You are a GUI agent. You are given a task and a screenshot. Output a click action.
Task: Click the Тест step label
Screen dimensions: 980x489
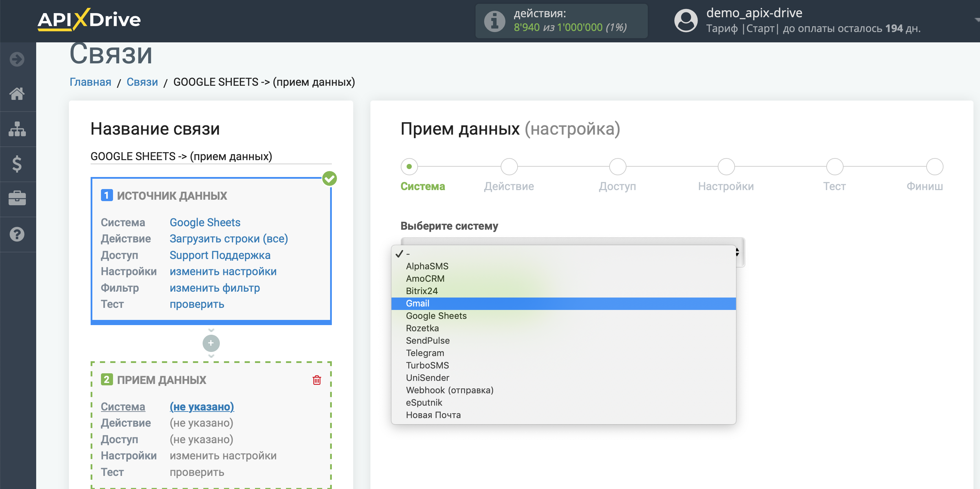tap(834, 186)
